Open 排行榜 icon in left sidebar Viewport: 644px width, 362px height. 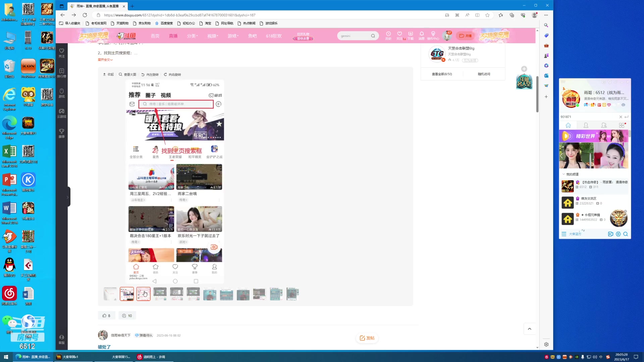click(62, 73)
